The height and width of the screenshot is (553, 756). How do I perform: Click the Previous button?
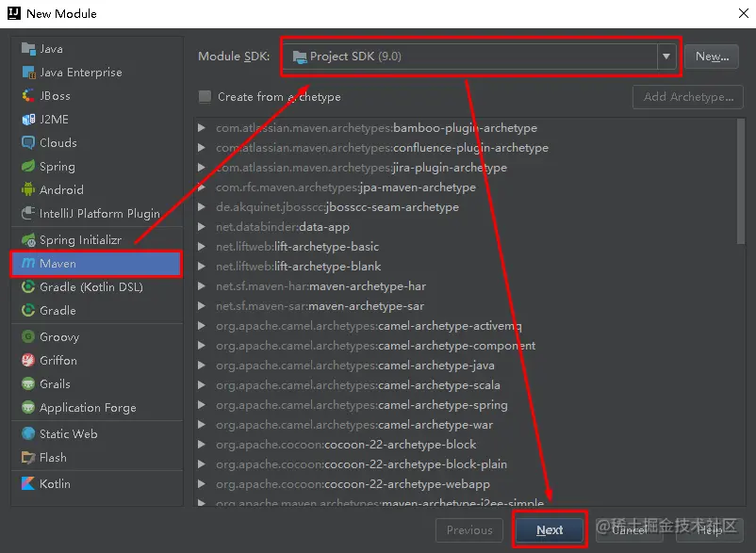coord(469,529)
